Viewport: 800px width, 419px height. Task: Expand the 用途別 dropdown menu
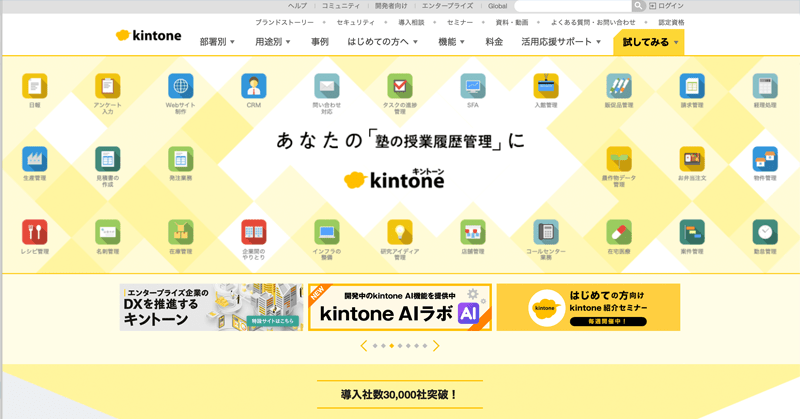point(273,42)
